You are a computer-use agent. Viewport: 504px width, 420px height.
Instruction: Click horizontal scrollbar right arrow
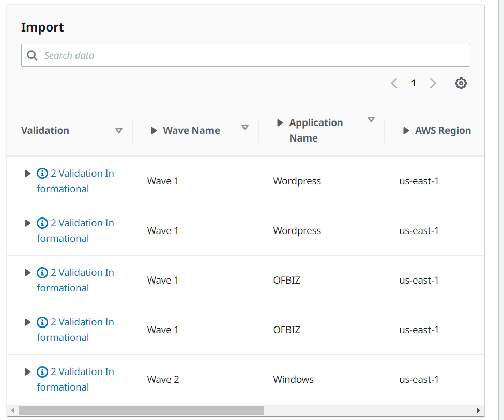click(478, 410)
